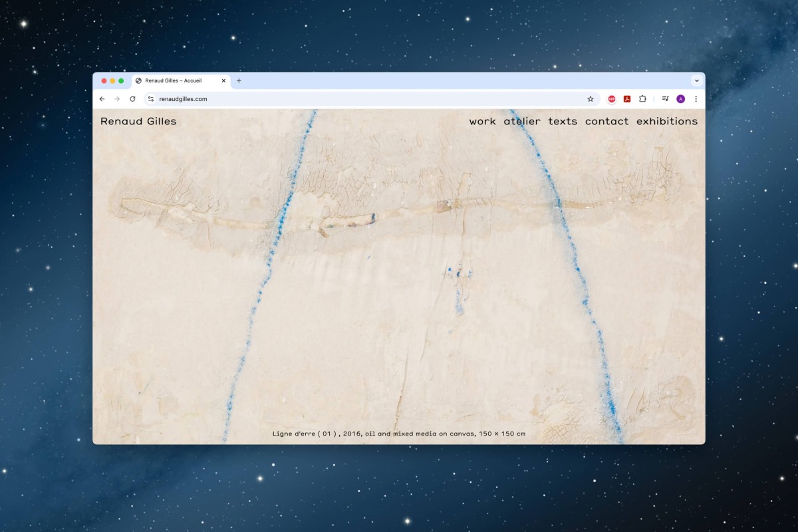The height and width of the screenshot is (532, 798).
Task: Open the Adblock Plus extension
Action: 612,99
